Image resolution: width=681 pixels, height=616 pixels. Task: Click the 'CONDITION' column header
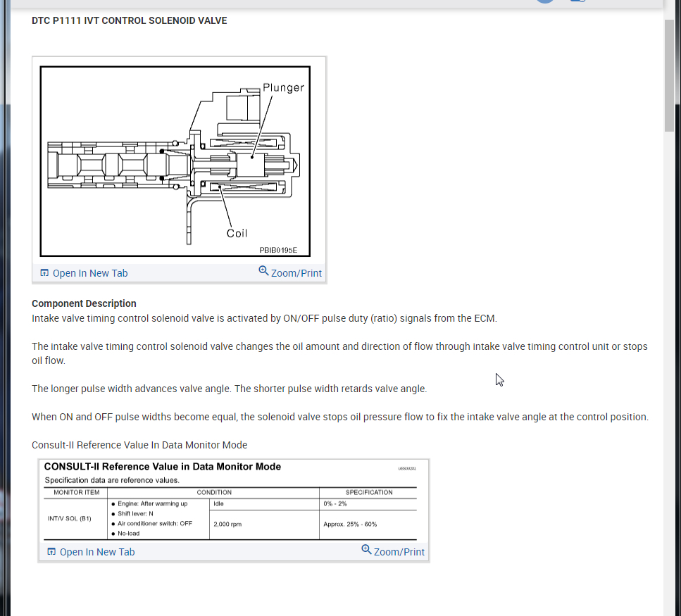214,492
